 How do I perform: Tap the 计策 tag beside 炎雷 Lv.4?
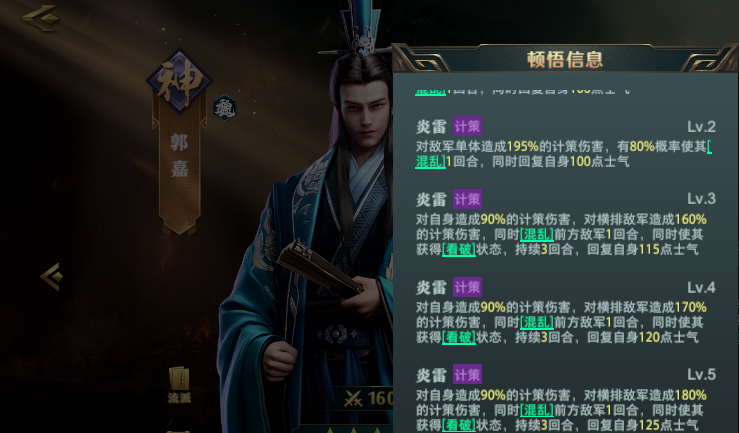[467, 287]
